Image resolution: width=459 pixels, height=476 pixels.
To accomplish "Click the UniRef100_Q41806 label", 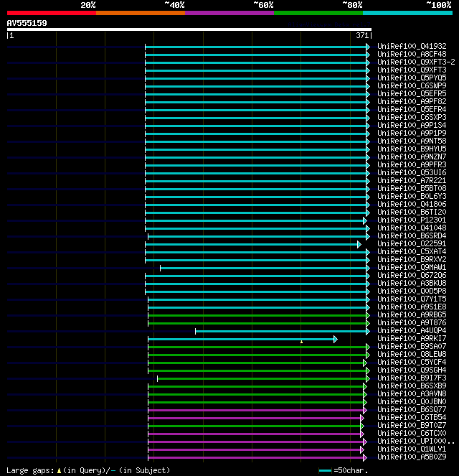I will 412,204.
